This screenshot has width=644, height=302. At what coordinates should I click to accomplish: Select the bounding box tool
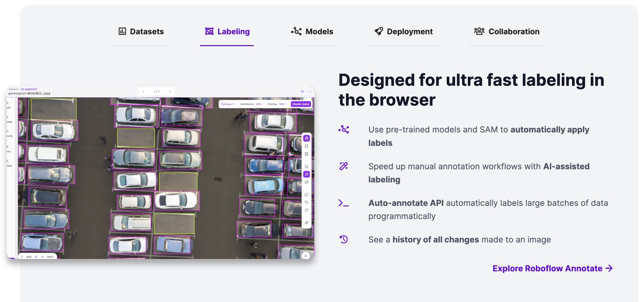pos(306,146)
